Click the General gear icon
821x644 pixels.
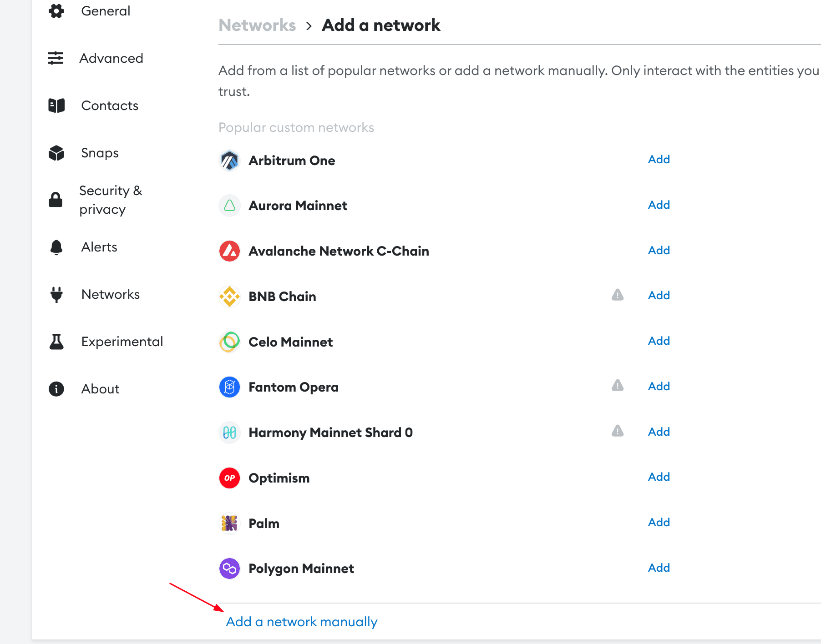coord(56,11)
